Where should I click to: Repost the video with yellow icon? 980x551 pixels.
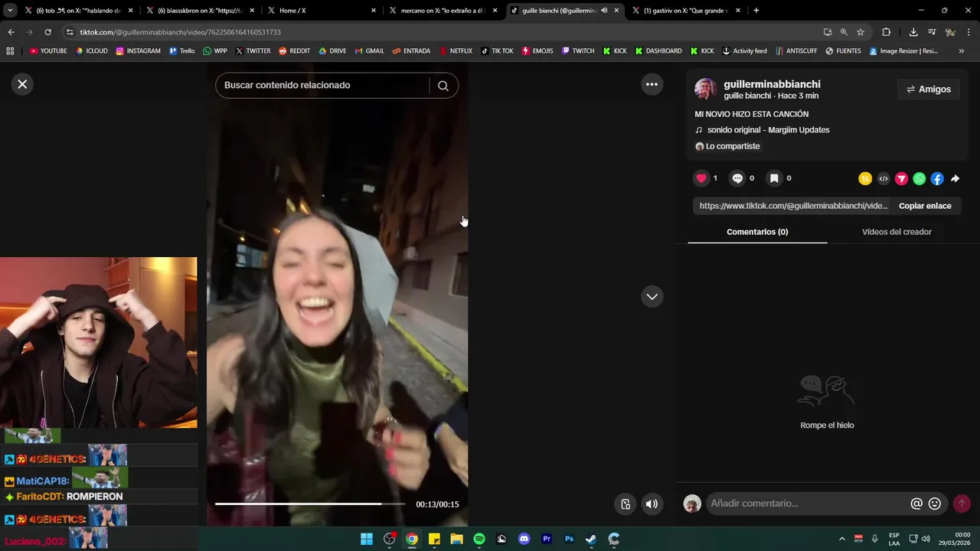click(x=865, y=179)
